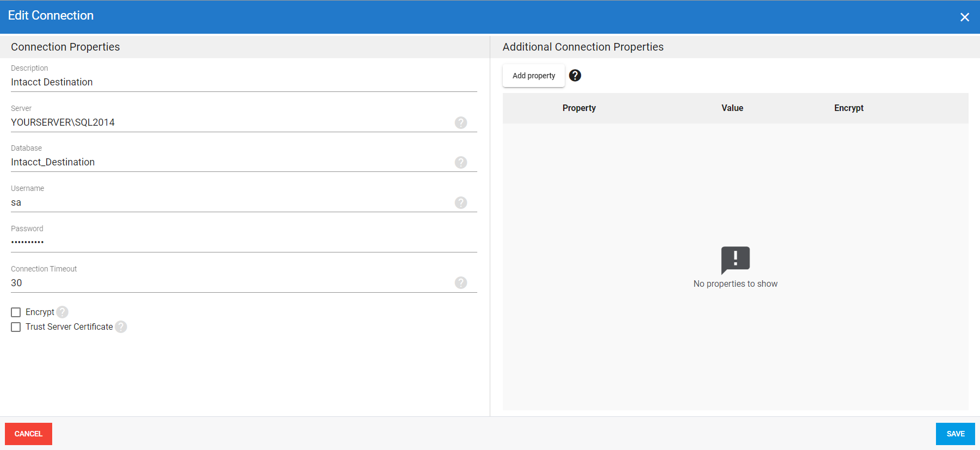Click the help icon beside Username field
This screenshot has height=450, width=980.
[x=461, y=202]
